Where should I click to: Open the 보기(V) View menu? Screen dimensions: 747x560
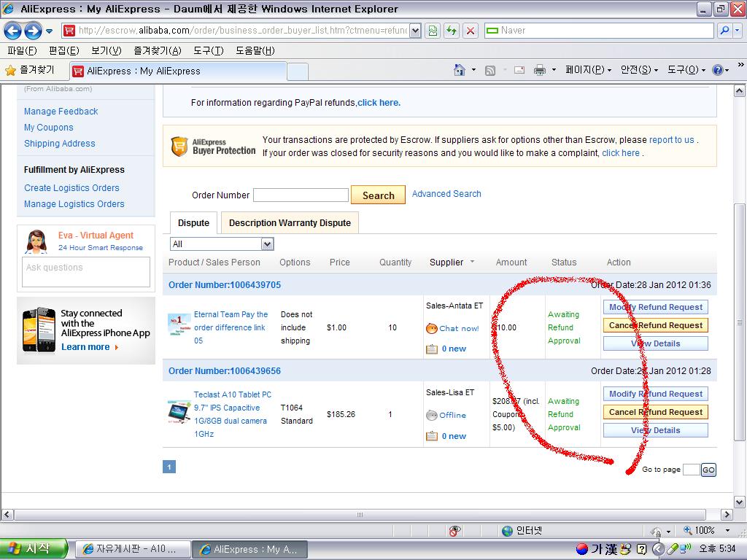(x=107, y=50)
